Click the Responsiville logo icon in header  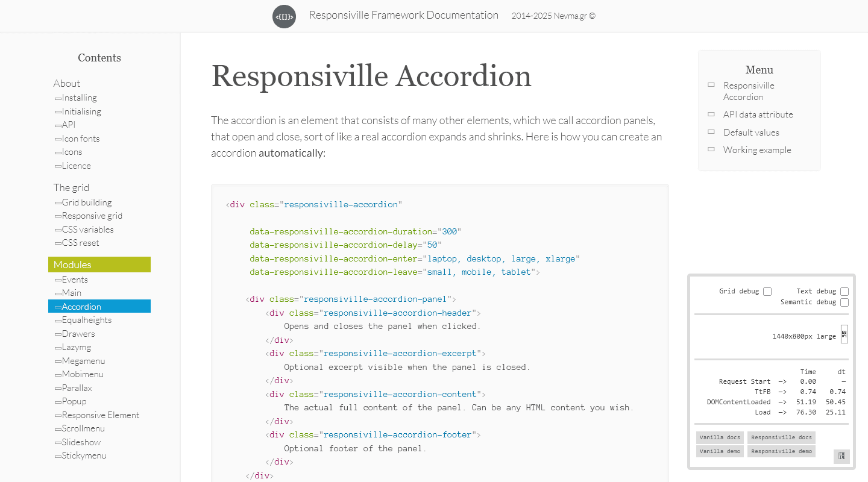click(x=284, y=16)
